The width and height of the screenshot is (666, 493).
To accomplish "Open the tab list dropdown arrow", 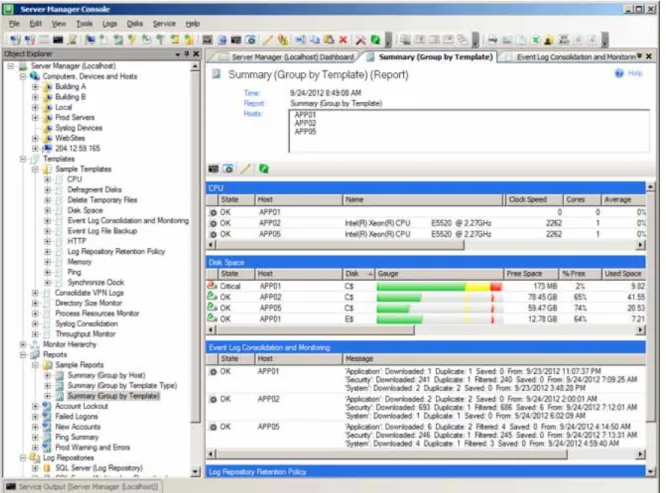I will click(x=640, y=56).
